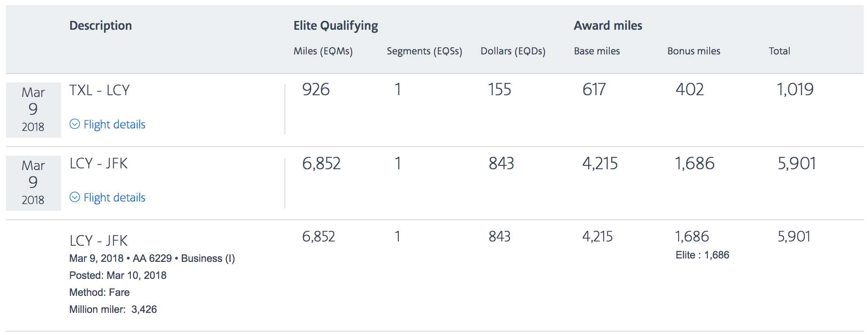Viewport: 868px width, 335px height.
Task: Click the Posted: Mar 10, 2018 line
Action: pyautogui.click(x=118, y=275)
